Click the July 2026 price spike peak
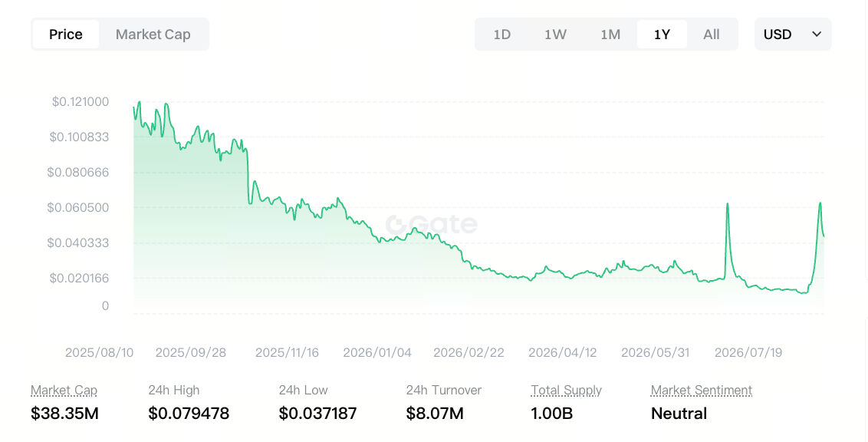868x442 pixels. click(x=728, y=204)
